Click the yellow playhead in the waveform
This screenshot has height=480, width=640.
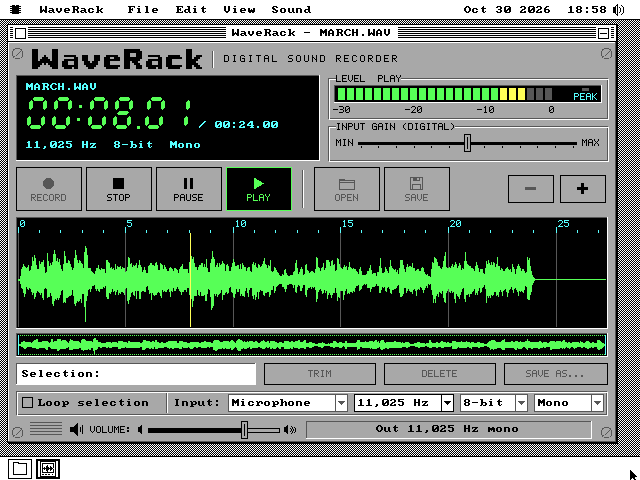click(190, 280)
